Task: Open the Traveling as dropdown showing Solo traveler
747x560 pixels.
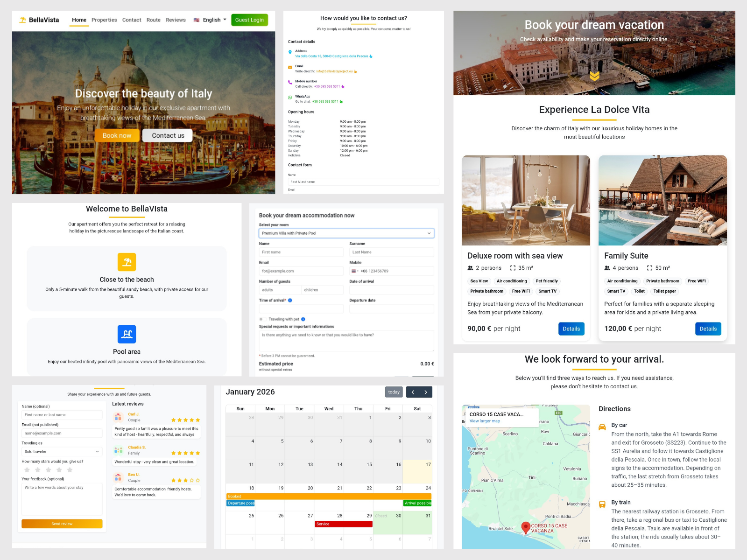Action: coord(62,451)
